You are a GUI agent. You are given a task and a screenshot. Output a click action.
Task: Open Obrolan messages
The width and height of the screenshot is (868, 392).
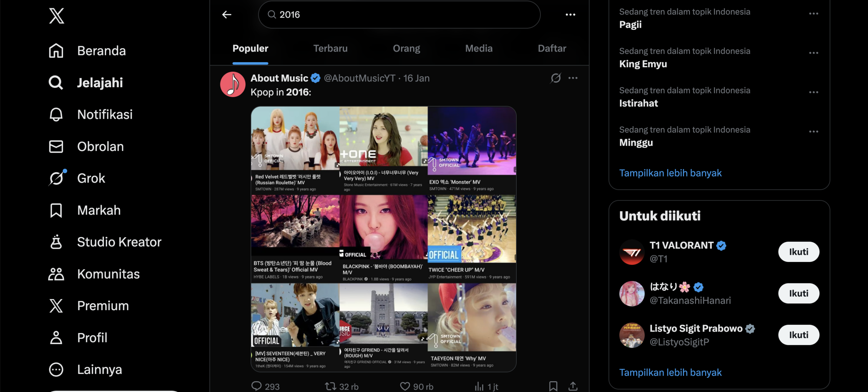tap(86, 147)
